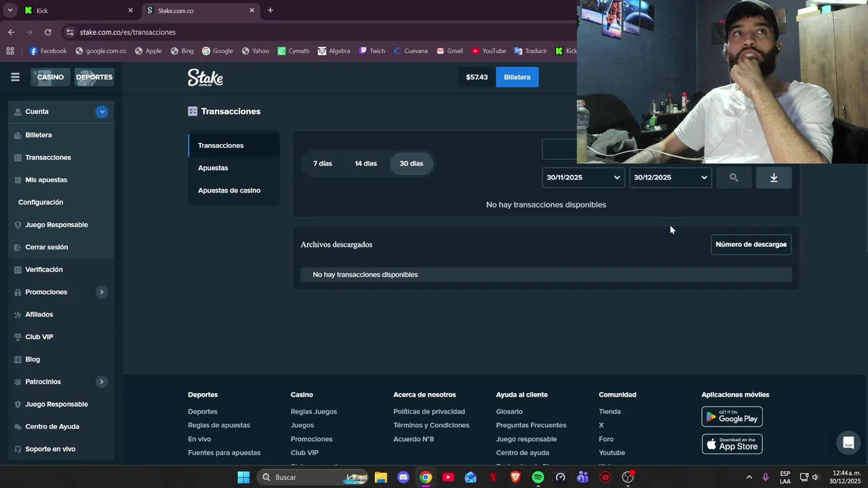Go back with the browser back arrow
Screen dimensions: 868x488
click(x=11, y=32)
